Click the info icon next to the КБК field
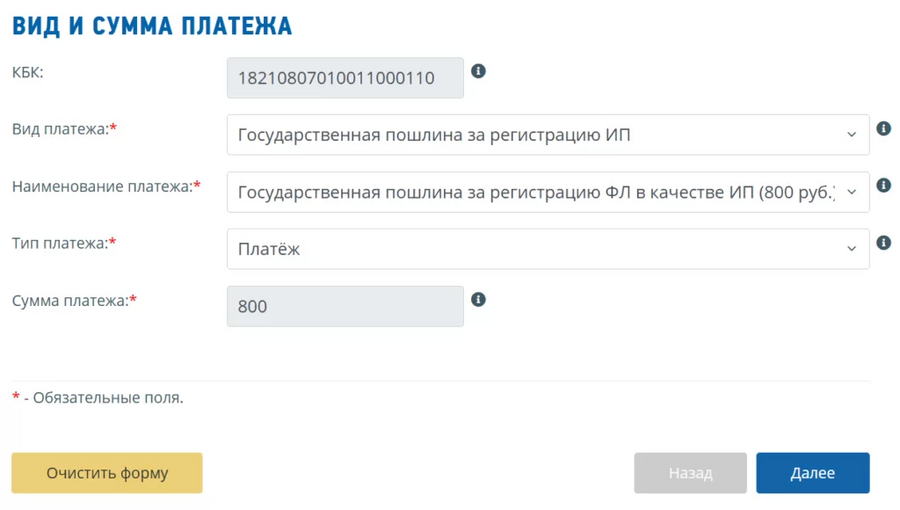This screenshot has height=510, width=900. pos(478,71)
